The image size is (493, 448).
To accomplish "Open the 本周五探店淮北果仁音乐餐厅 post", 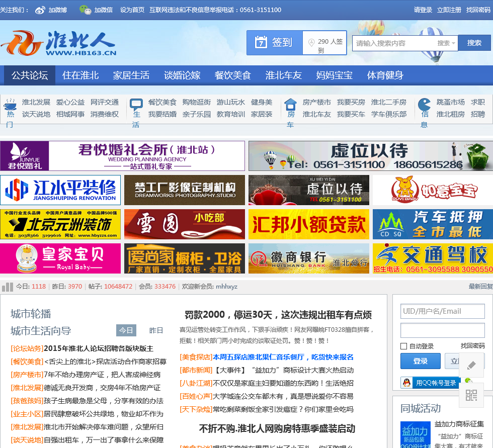I will point(283,357).
